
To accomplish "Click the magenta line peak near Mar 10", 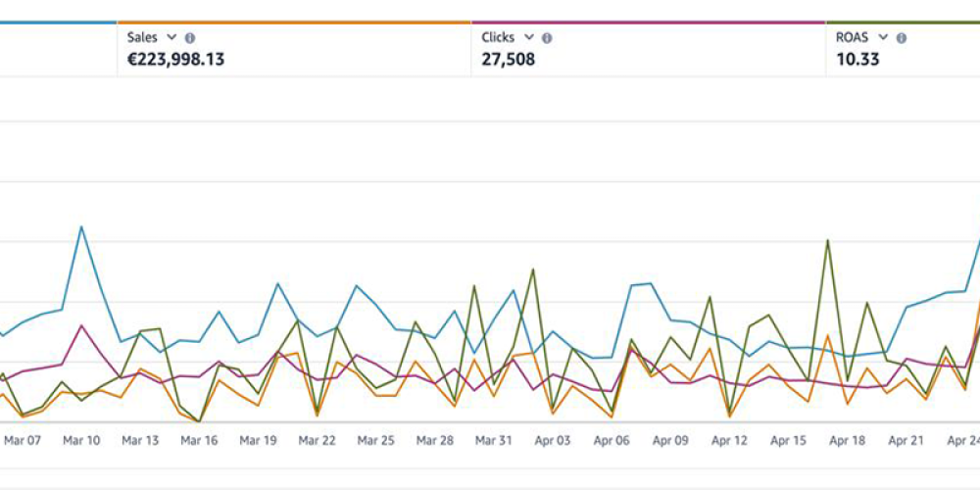I will point(81,325).
